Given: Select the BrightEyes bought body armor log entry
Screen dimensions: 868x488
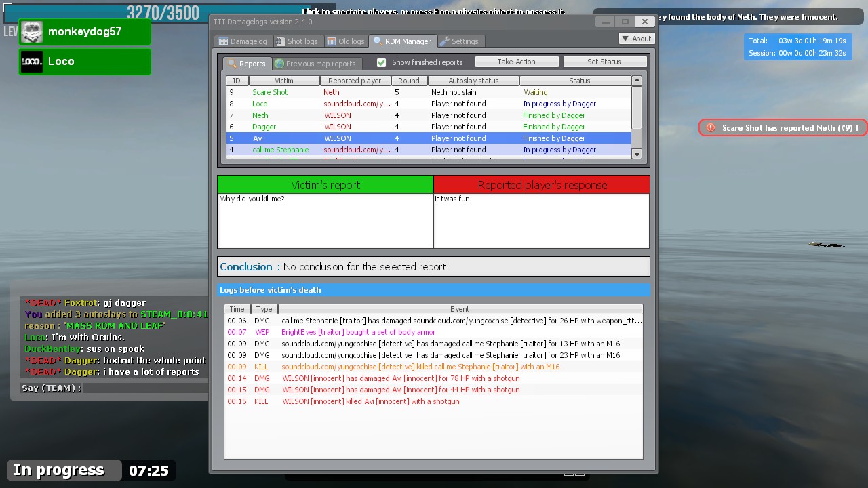Looking at the screenshot, I should point(433,332).
